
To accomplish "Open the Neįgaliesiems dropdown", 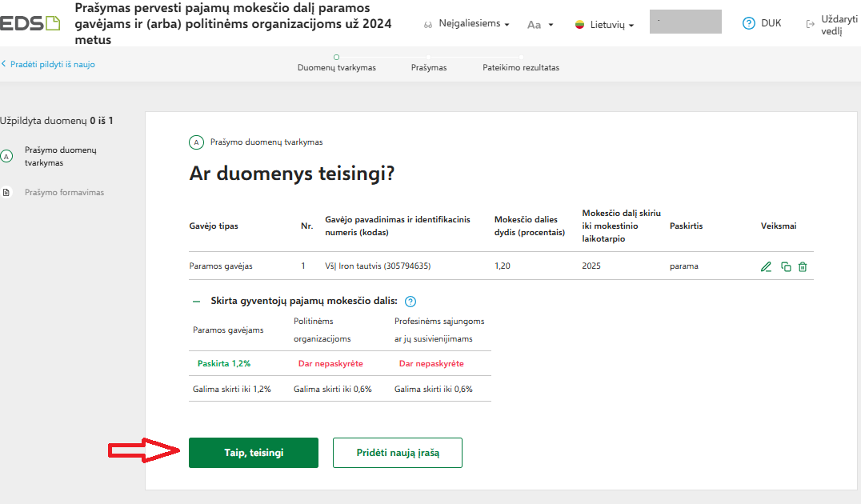I will (474, 24).
